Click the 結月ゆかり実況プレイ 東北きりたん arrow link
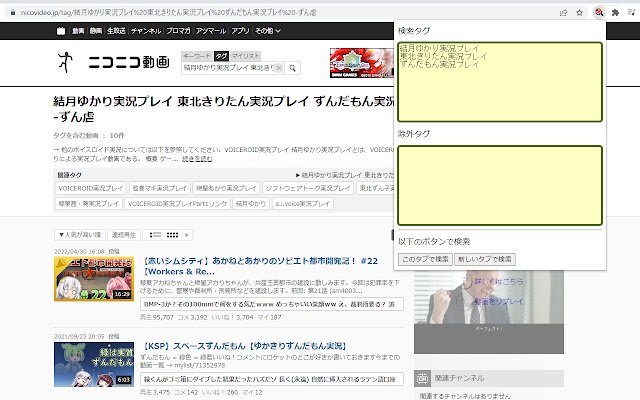Image resolution: width=640 pixels, height=400 pixels. point(345,175)
